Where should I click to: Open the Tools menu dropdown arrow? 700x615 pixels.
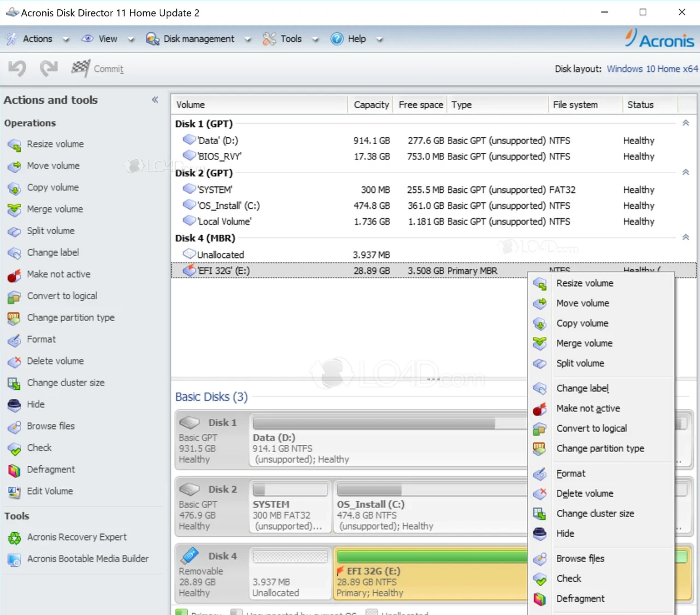[x=316, y=40]
